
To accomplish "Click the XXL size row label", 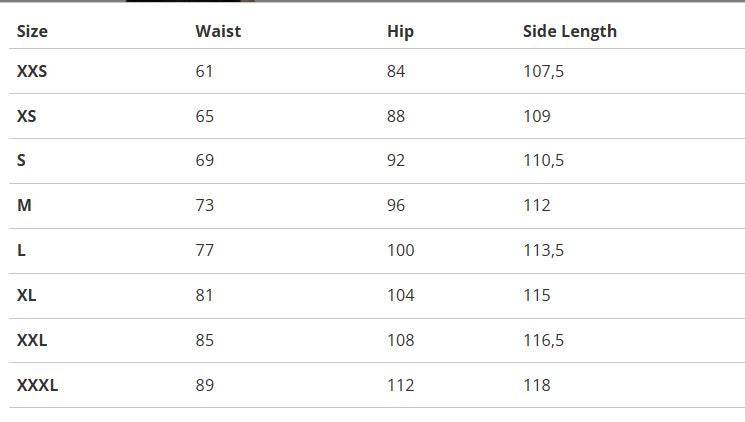I will click(x=32, y=340).
